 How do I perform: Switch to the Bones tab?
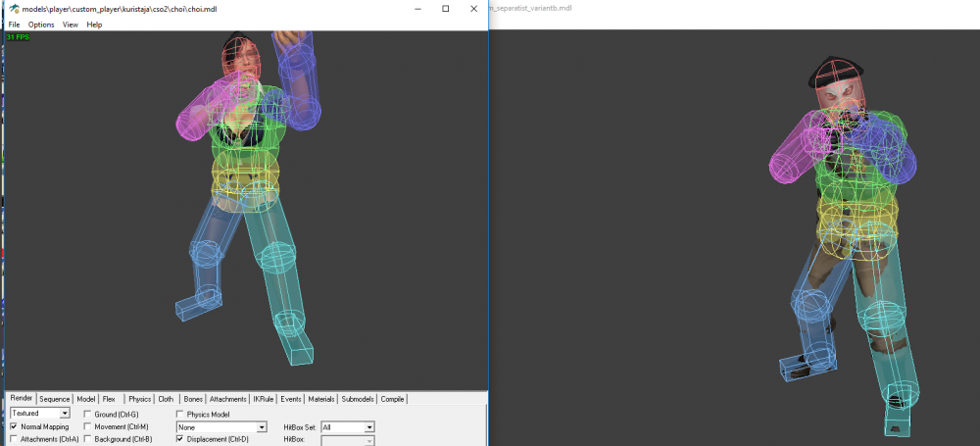(x=193, y=399)
